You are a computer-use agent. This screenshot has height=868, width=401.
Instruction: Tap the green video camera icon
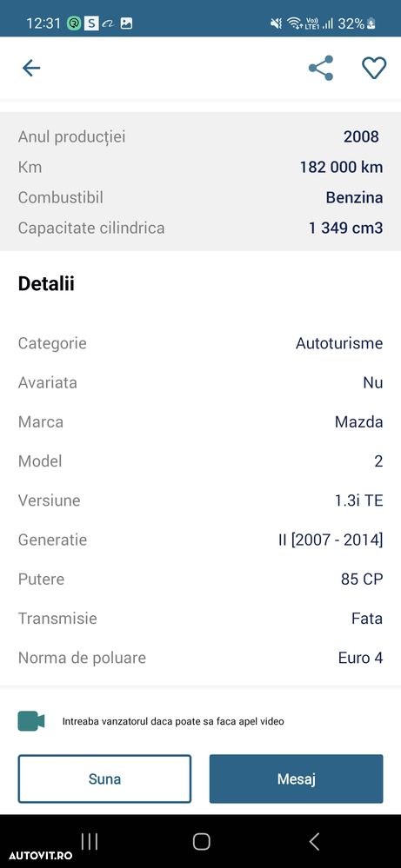click(x=31, y=721)
